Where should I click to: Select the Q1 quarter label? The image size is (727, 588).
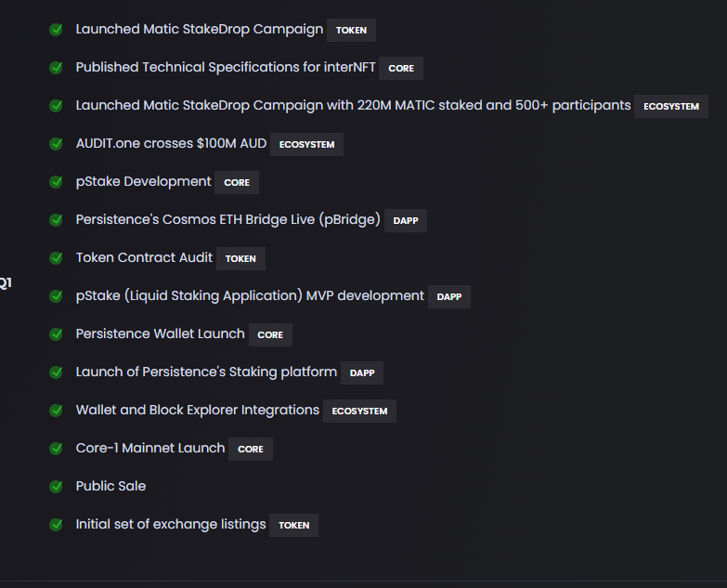point(5,282)
